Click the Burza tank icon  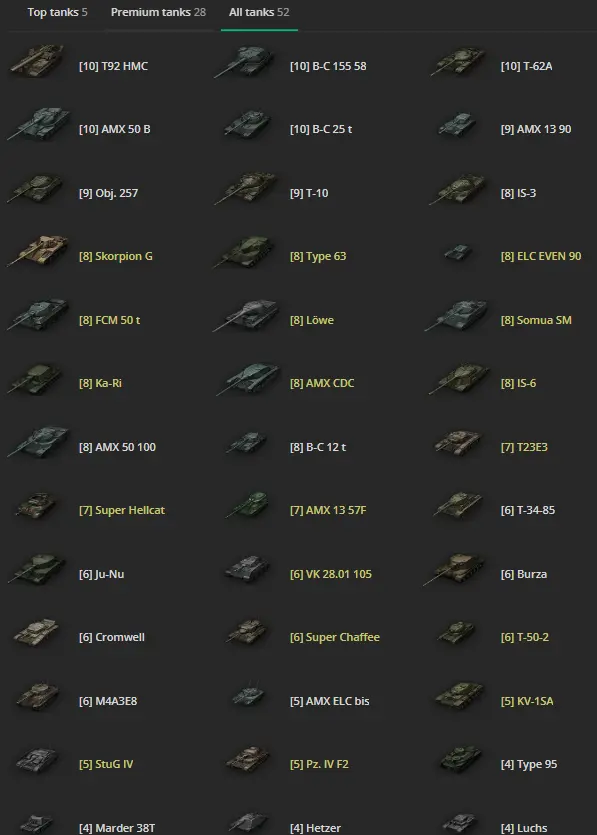click(x=454, y=569)
